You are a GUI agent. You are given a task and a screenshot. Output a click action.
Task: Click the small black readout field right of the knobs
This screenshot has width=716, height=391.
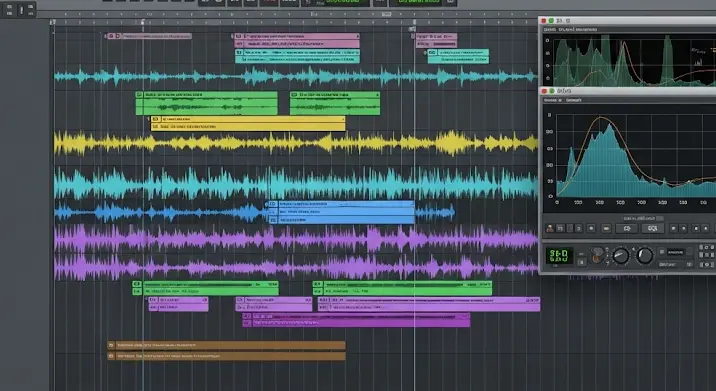[x=675, y=252]
